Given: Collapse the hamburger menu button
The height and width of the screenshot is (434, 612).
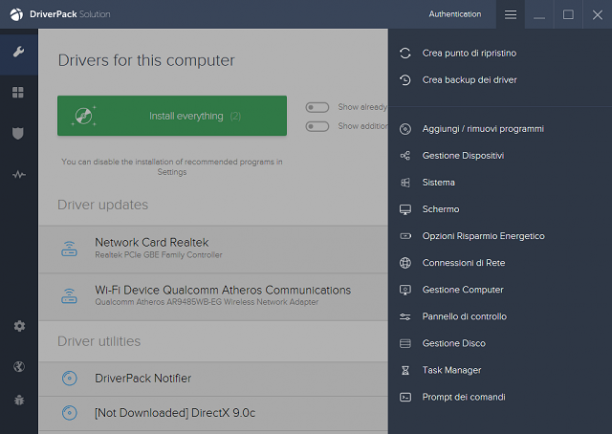Looking at the screenshot, I should pos(510,14).
